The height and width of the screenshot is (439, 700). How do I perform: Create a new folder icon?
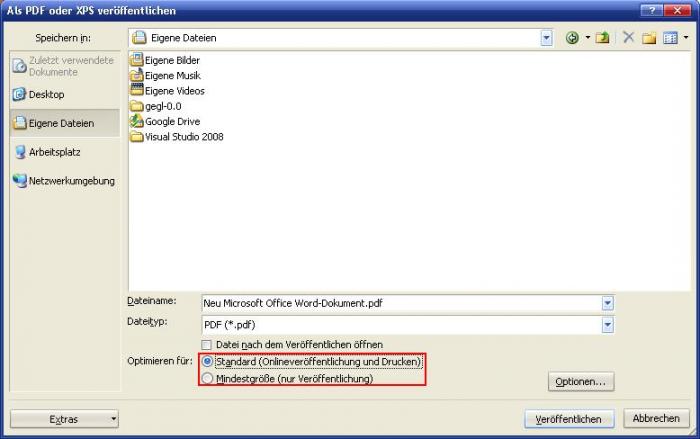click(649, 38)
